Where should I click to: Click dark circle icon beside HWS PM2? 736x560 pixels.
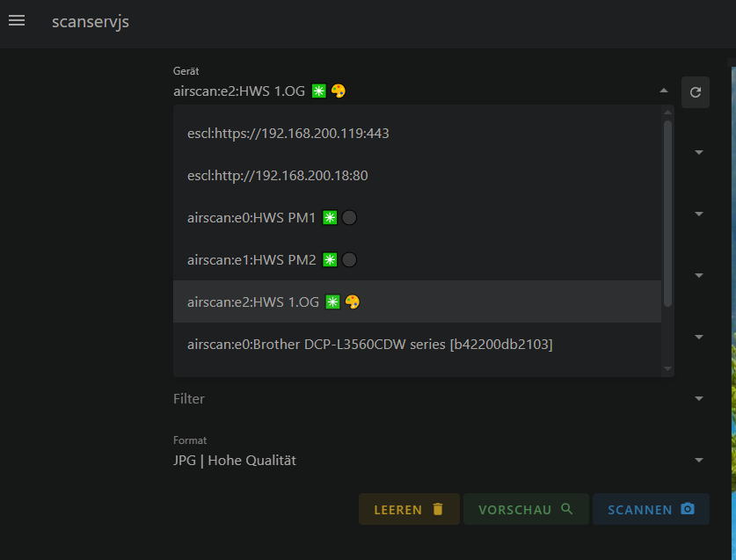(x=349, y=260)
